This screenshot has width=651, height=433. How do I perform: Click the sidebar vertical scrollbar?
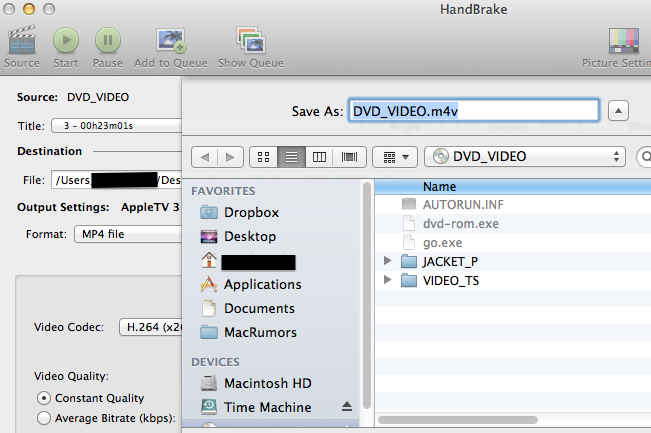pos(367,296)
